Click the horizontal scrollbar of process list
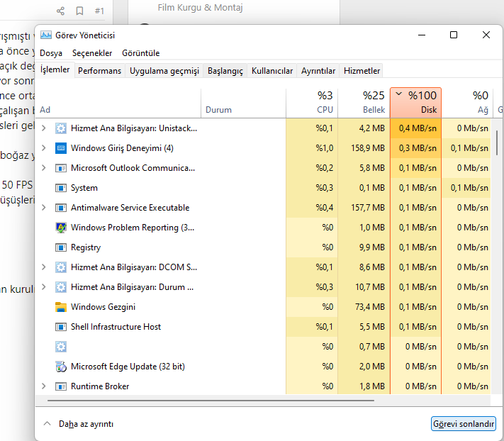The height and width of the screenshot is (441, 504). [211, 401]
